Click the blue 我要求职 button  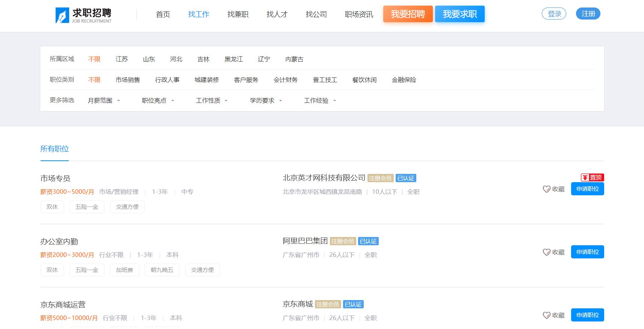[460, 14]
